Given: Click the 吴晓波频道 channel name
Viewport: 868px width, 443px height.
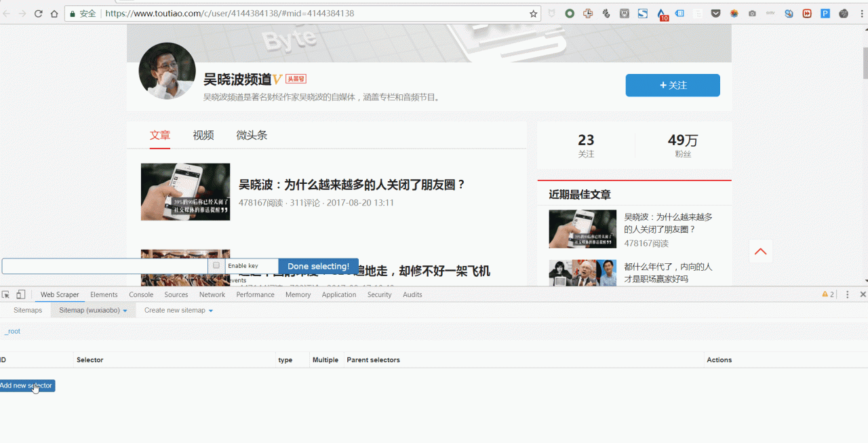Looking at the screenshot, I should pyautogui.click(x=237, y=79).
